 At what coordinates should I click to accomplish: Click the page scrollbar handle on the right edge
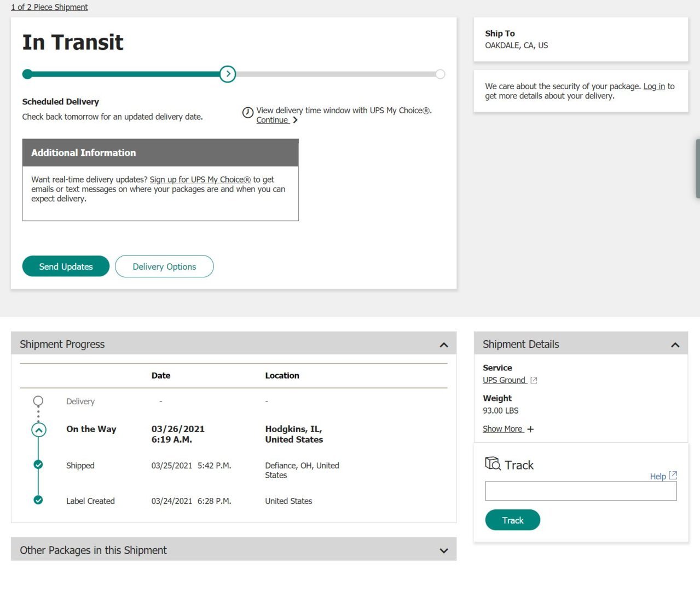coord(698,169)
